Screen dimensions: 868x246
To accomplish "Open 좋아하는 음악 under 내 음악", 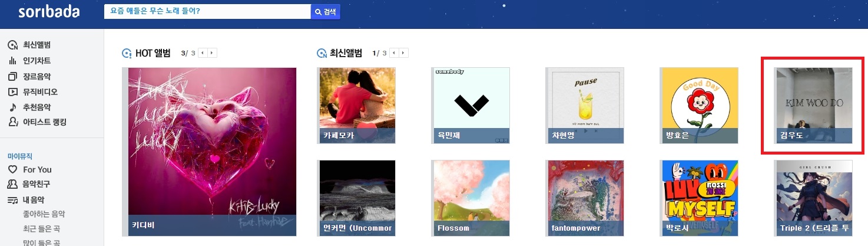I will tap(44, 214).
